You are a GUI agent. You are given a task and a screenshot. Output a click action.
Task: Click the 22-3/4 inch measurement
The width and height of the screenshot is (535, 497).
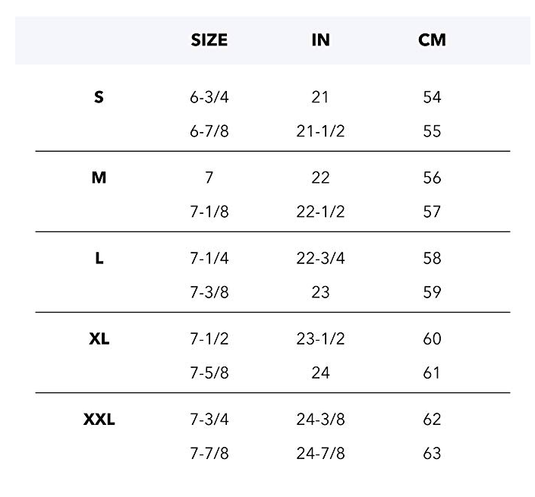point(320,258)
